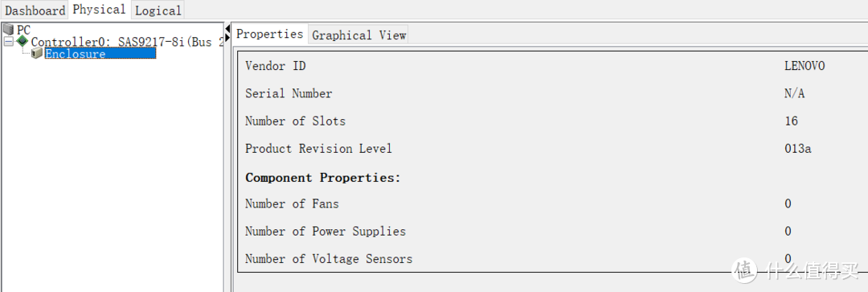Click the right-pointing splitter expand arrow

(227, 39)
